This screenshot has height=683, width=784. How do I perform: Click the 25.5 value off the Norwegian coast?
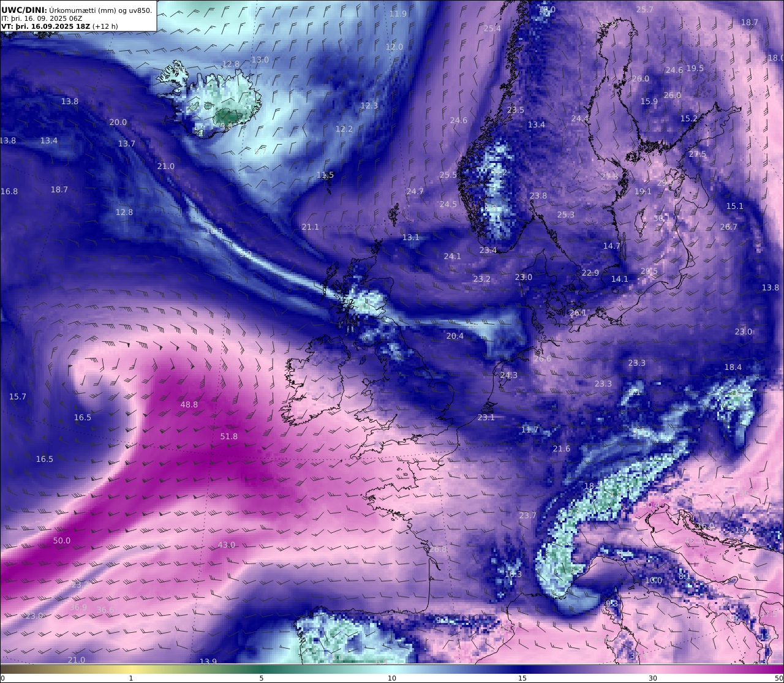point(448,175)
